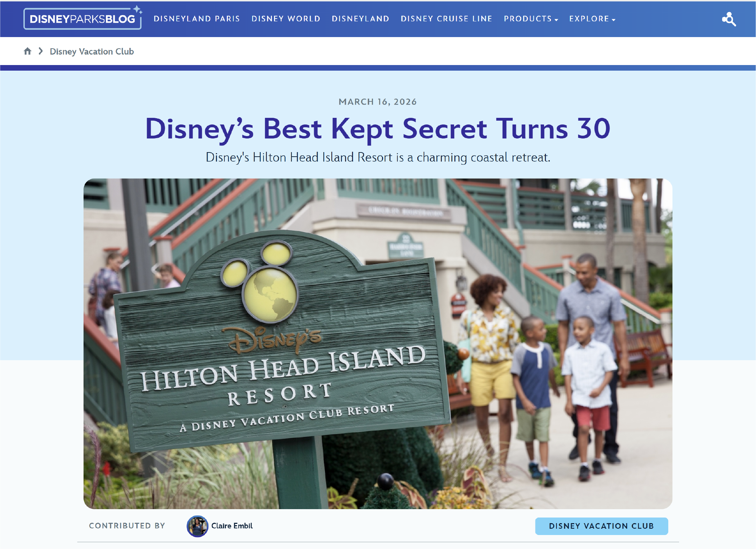756x549 pixels.
Task: Open Disney Cruise Line section
Action: point(446,19)
